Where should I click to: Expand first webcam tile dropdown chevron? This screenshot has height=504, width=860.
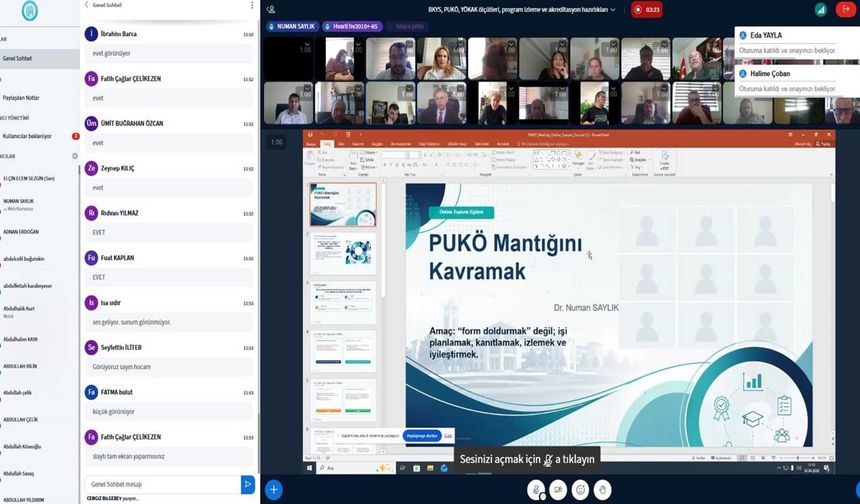pos(307,44)
